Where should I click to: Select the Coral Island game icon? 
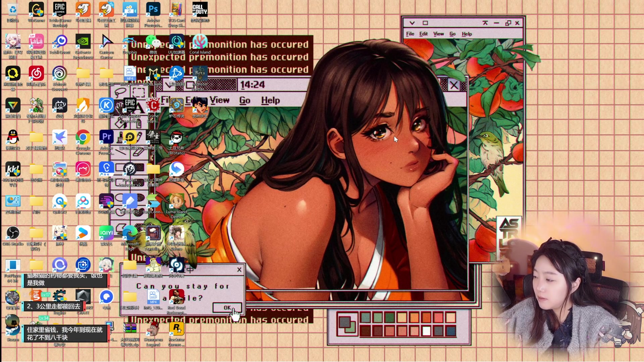tap(200, 44)
